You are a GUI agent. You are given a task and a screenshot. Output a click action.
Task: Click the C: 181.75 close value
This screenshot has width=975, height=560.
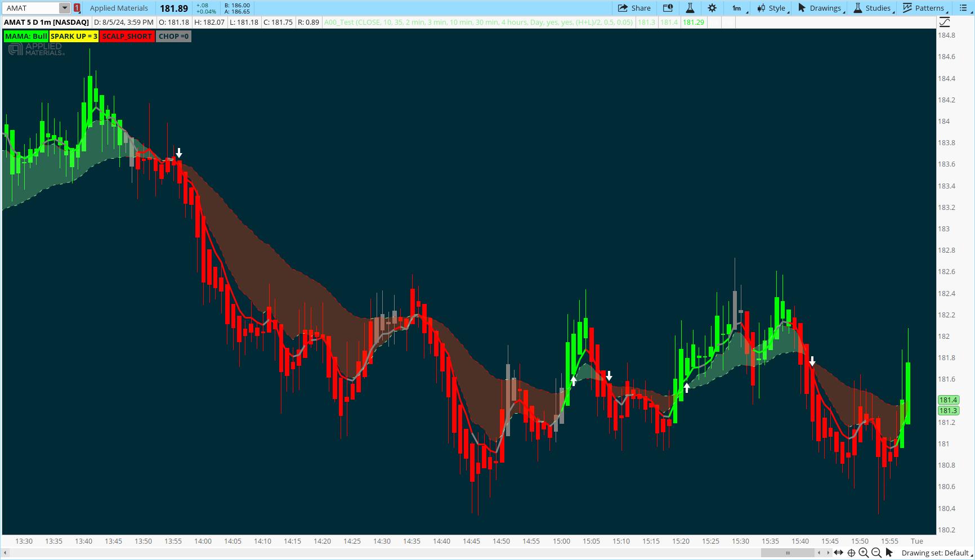(278, 22)
